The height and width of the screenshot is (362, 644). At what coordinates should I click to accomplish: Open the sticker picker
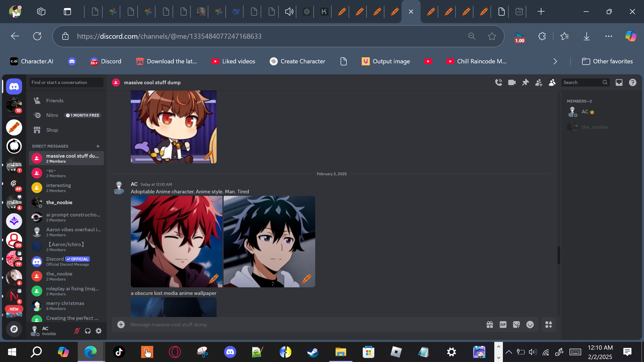[516, 325]
